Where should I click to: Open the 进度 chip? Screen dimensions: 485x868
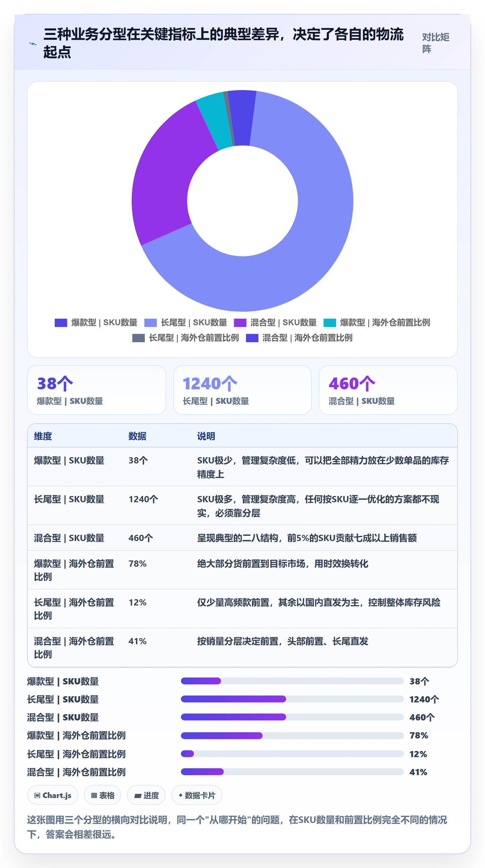[x=146, y=795]
